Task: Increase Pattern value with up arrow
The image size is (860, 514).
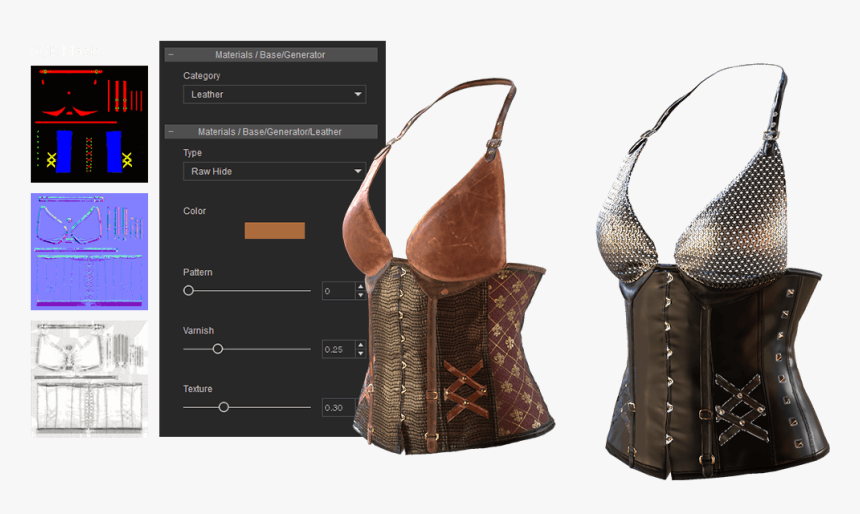Action: [x=360, y=286]
